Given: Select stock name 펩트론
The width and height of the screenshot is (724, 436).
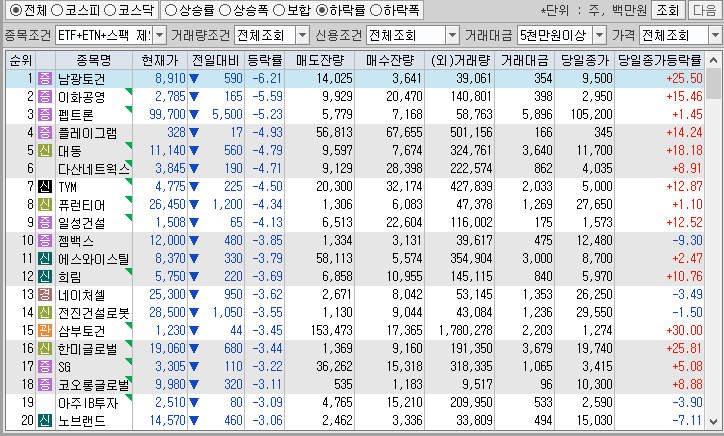Looking at the screenshot, I should tap(76, 115).
